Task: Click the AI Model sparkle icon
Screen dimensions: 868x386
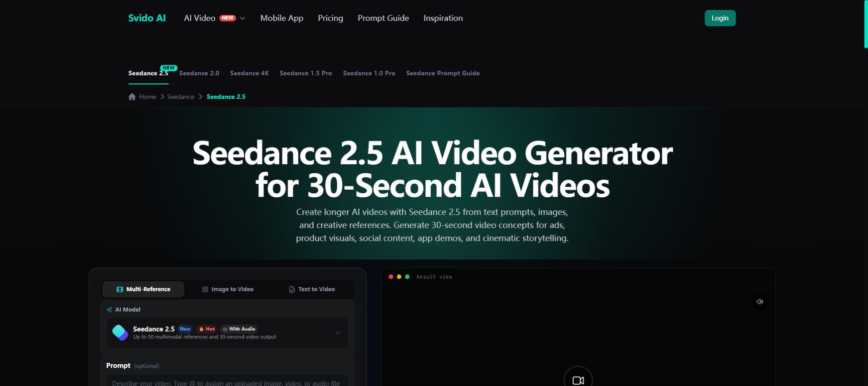Action: 109,310
